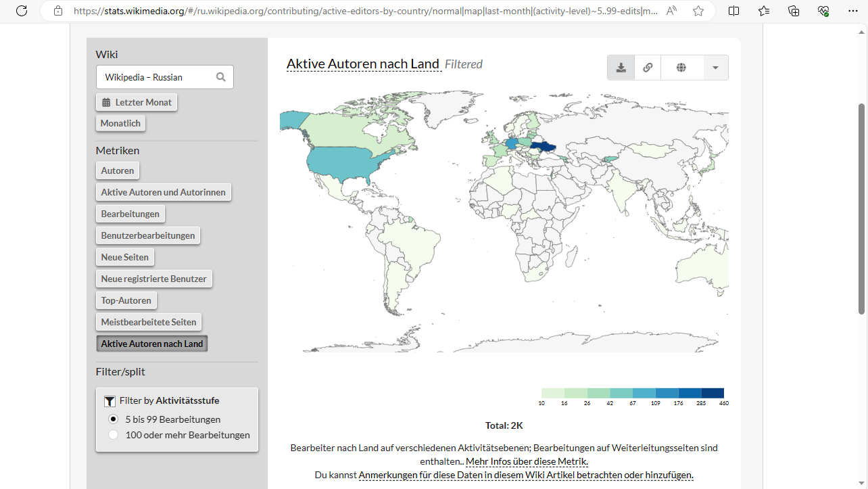The height and width of the screenshot is (489, 868).
Task: Open browser Collections icon
Action: (794, 11)
